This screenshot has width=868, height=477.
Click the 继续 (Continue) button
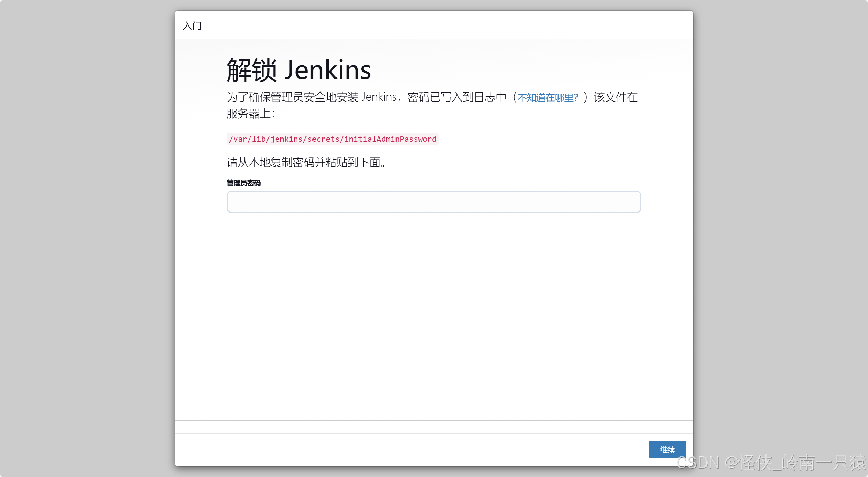point(667,449)
